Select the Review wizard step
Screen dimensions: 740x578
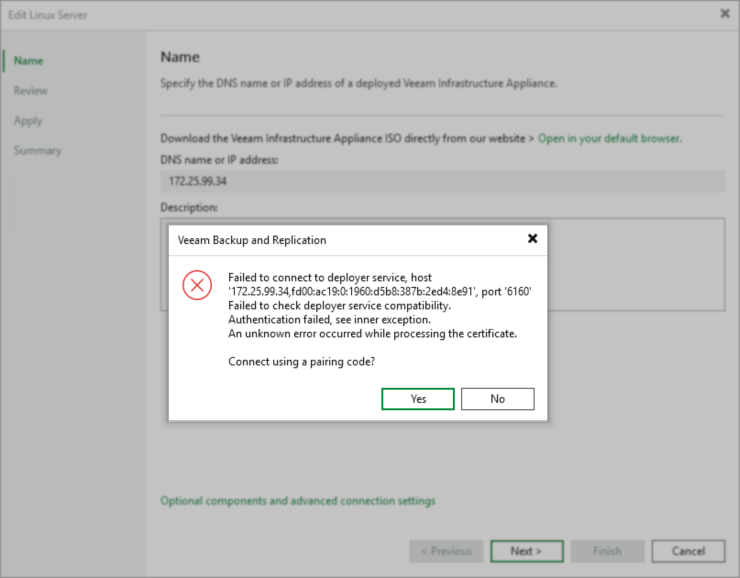(x=31, y=91)
